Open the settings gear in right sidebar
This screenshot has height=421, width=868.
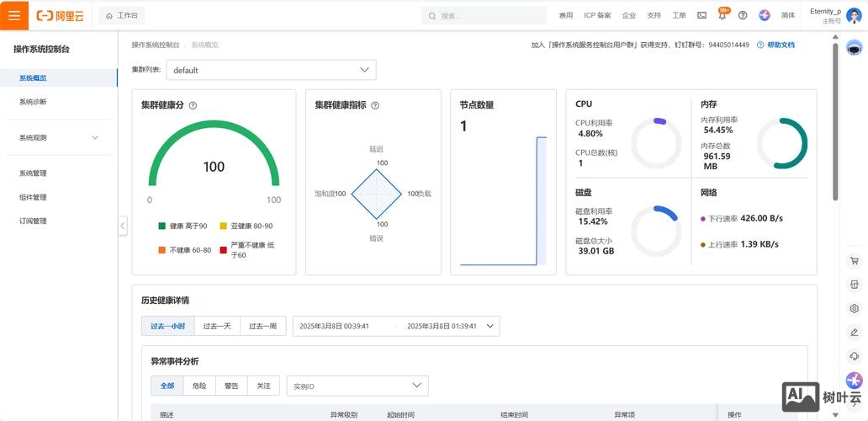[855, 308]
